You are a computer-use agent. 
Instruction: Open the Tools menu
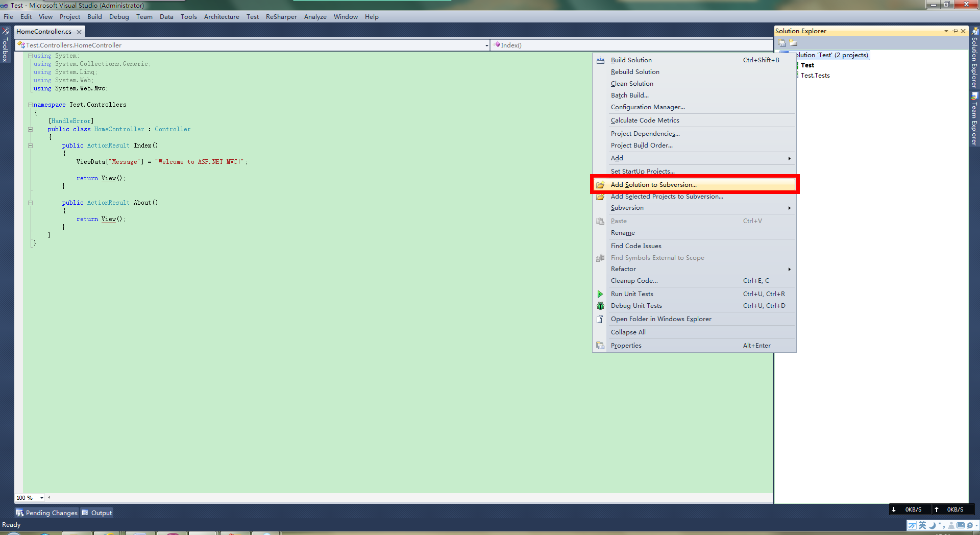click(189, 17)
